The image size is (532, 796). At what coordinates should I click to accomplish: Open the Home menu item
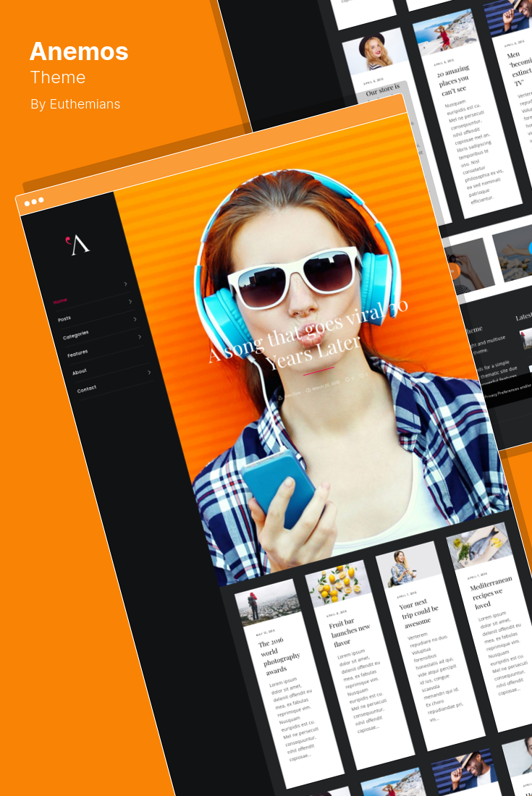60,301
